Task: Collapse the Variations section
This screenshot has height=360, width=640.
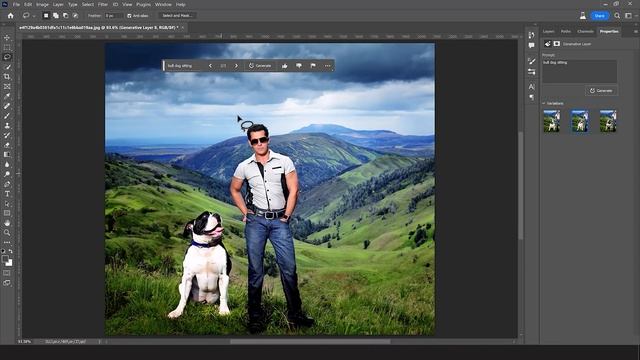Action: [544, 103]
